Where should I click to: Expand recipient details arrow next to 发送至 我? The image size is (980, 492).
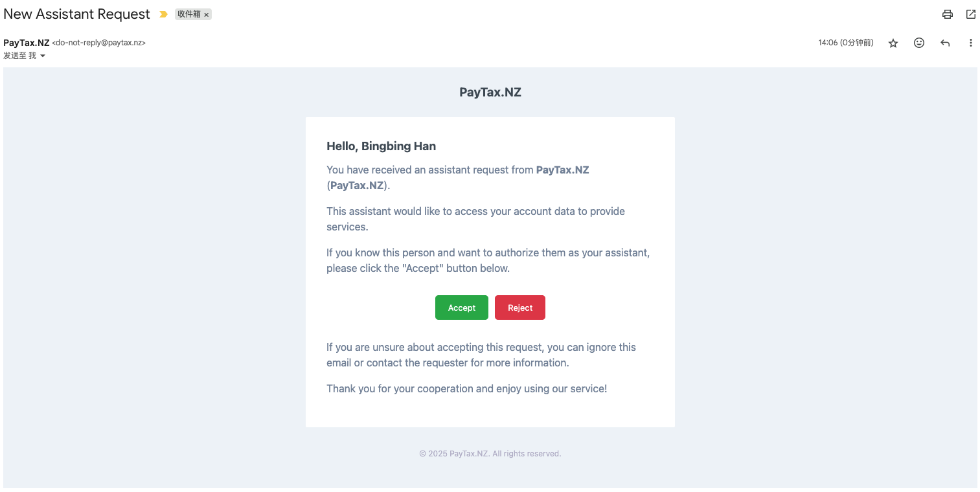pyautogui.click(x=43, y=56)
